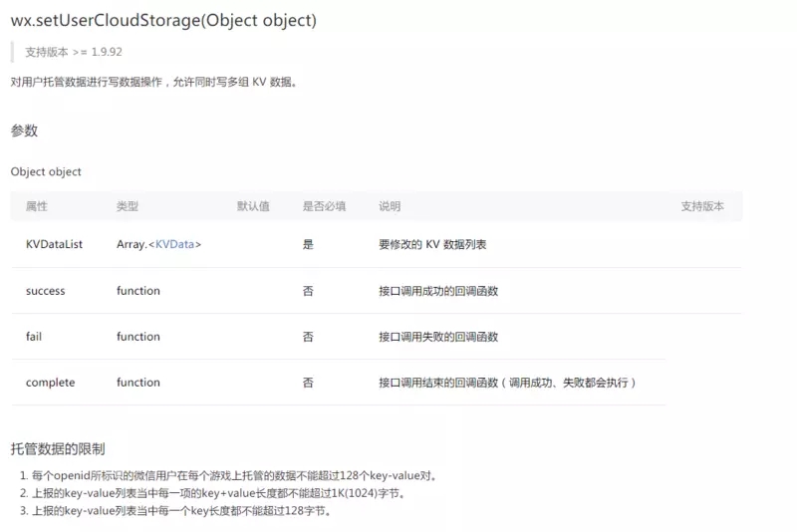Click the 说明 column header

pyautogui.click(x=390, y=206)
